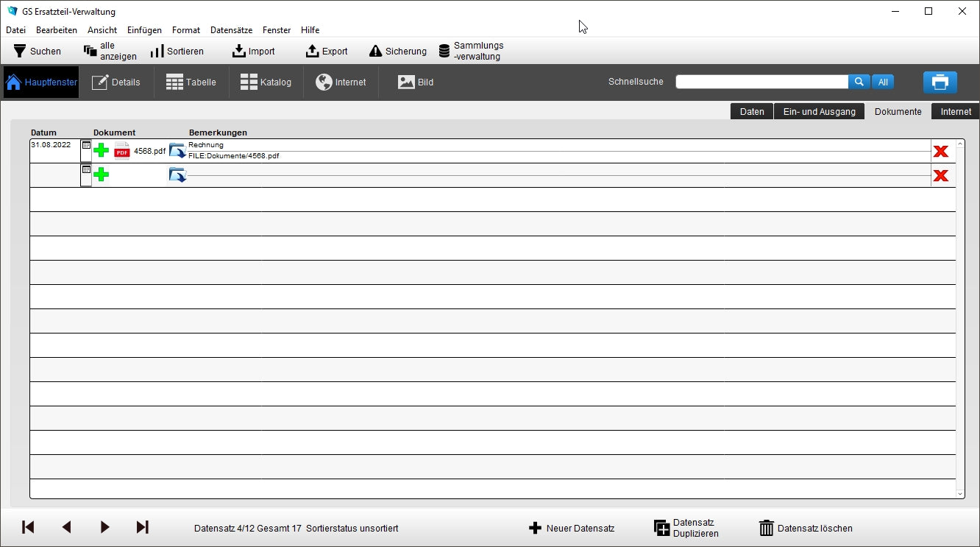
Task: Open the Sammlungsverwaltung database tool
Action: [x=471, y=52]
